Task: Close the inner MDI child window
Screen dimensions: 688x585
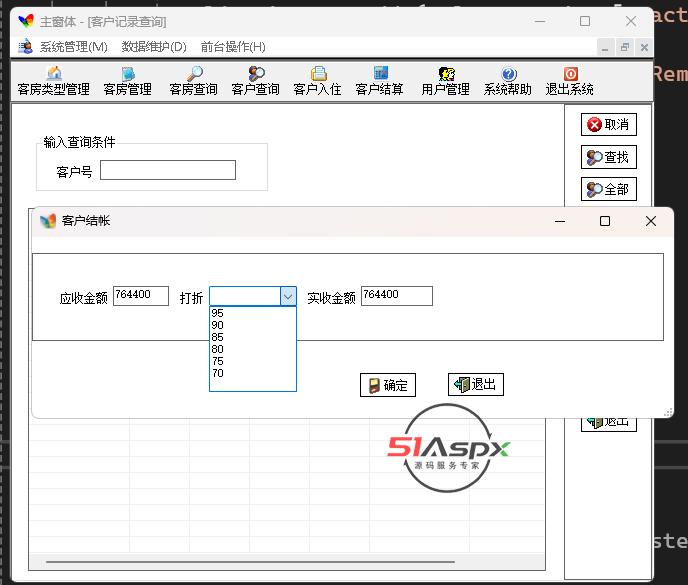Action: (x=644, y=47)
